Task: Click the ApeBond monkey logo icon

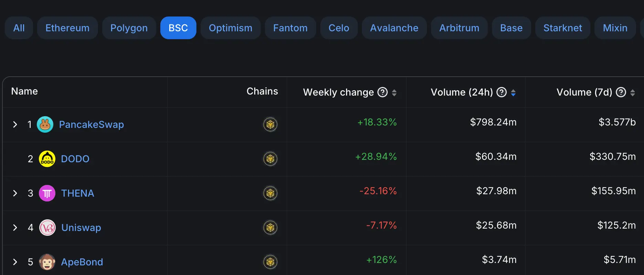Action: 47,262
